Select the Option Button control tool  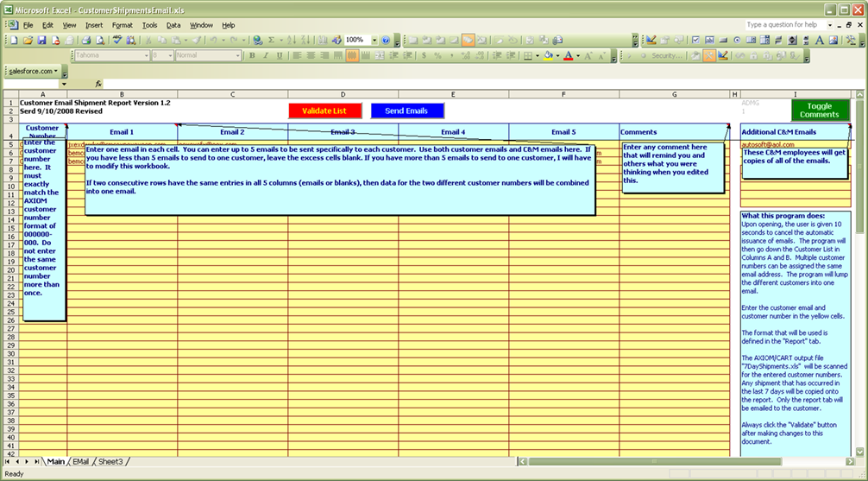click(737, 40)
